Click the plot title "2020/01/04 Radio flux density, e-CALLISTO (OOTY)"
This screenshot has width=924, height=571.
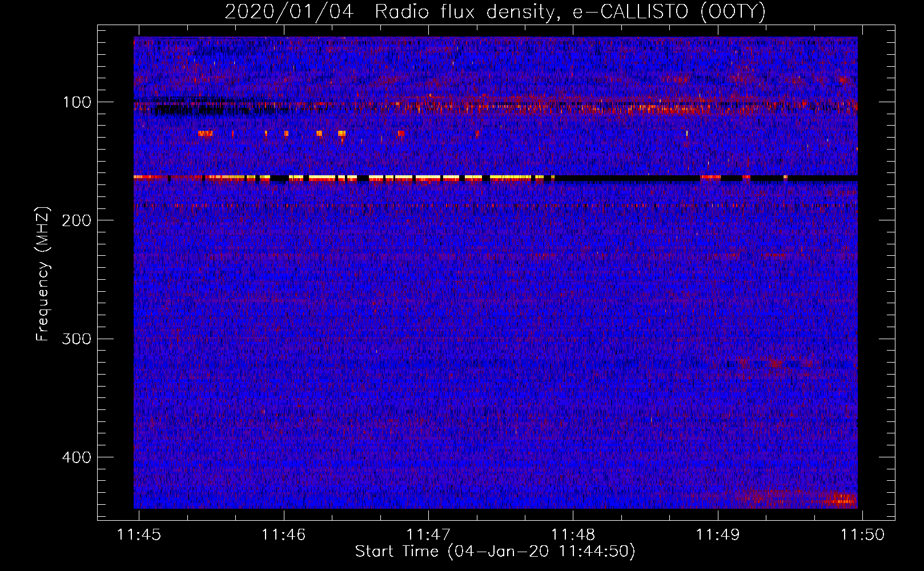[x=495, y=11]
